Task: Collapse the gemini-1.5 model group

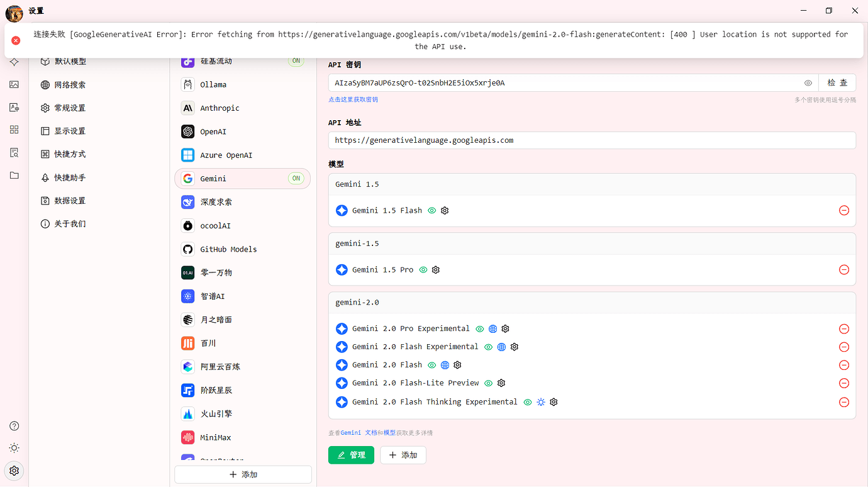Action: [592, 244]
